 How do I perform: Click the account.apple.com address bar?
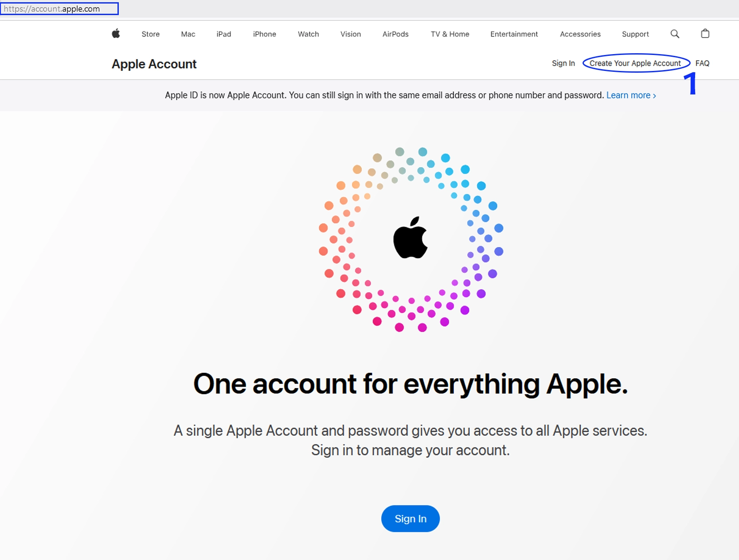click(x=59, y=9)
